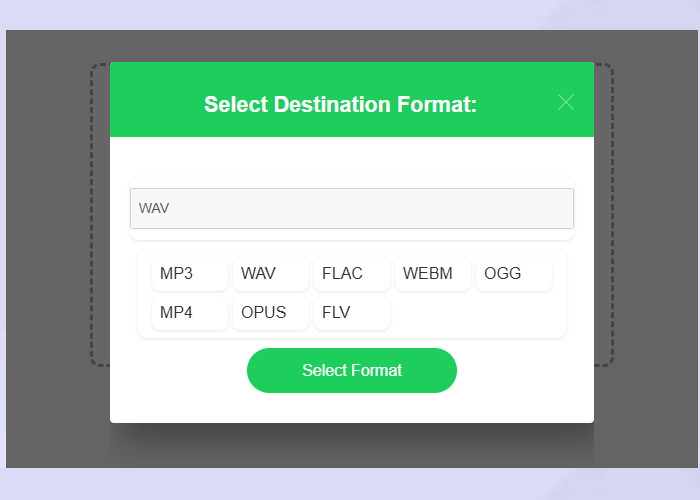Click the format search field containing WAV

352,208
